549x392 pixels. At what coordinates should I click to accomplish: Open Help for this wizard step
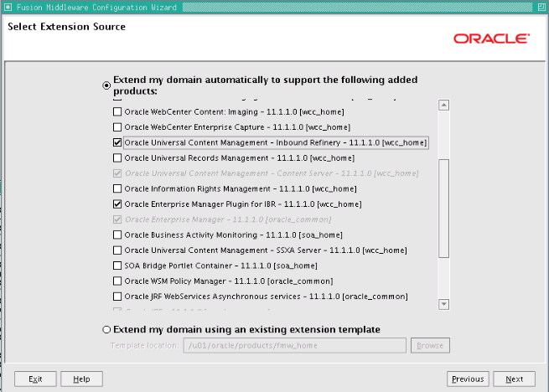click(x=81, y=379)
